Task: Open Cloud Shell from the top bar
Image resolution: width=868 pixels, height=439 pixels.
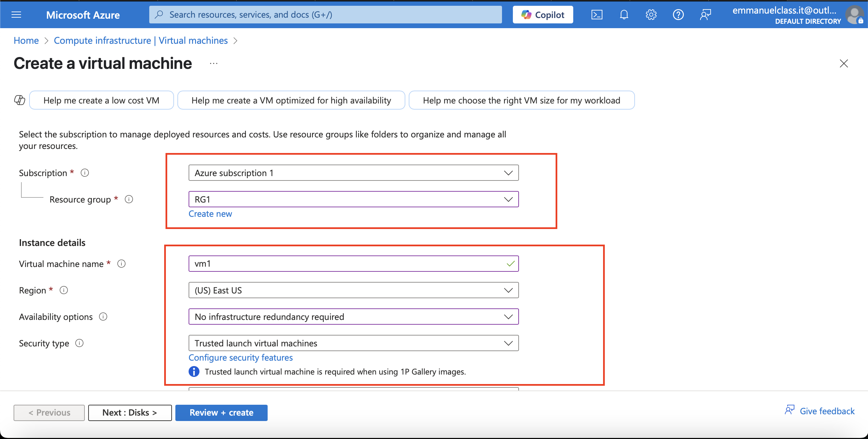Action: tap(597, 15)
